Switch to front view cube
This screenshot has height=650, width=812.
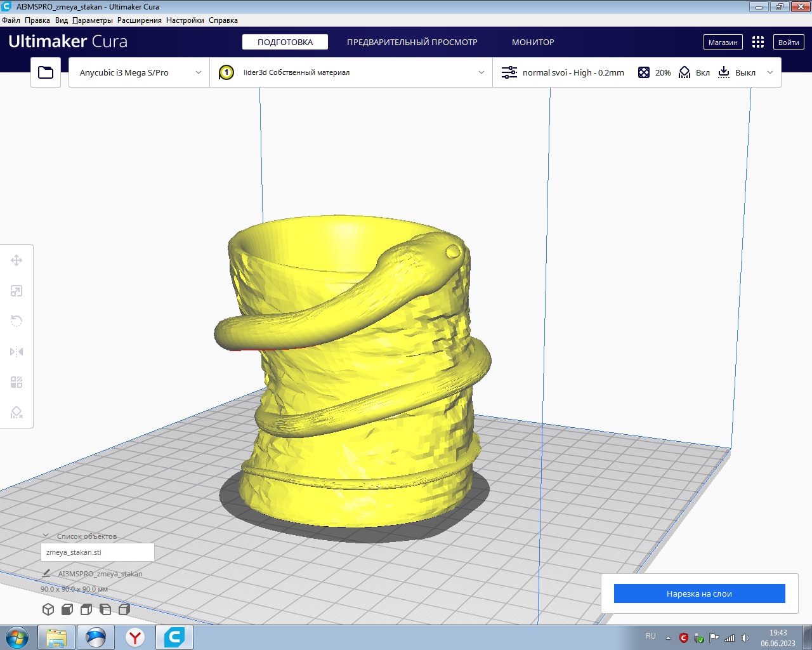(x=67, y=609)
